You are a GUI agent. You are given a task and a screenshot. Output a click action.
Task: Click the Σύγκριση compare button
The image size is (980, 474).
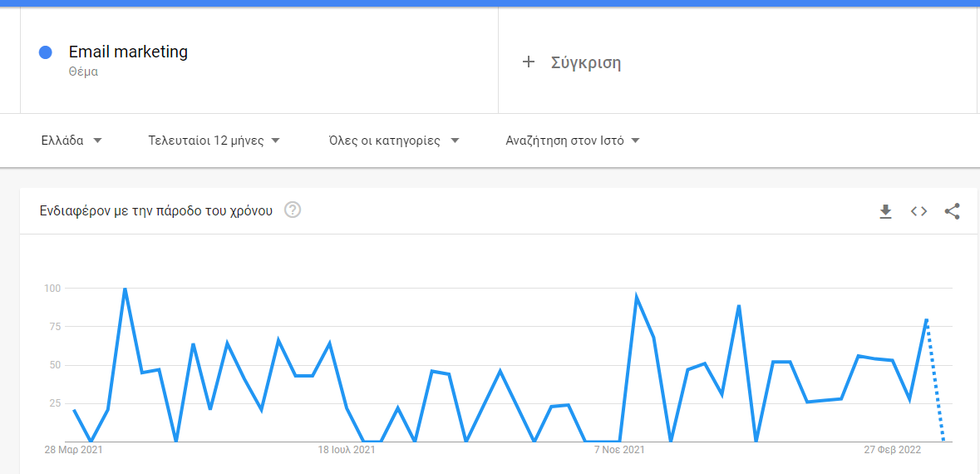pyautogui.click(x=586, y=62)
